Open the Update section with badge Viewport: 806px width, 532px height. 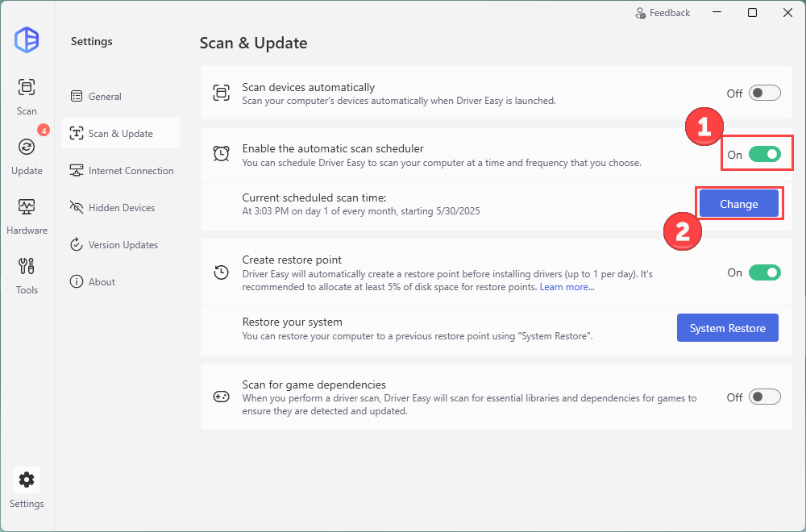pyautogui.click(x=27, y=155)
